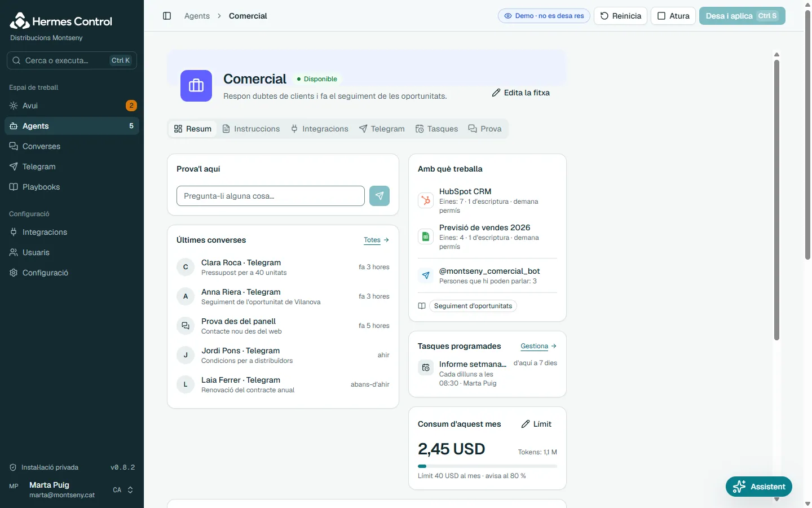This screenshot has width=812, height=508.
Task: Select the Telegram tab of the agent
Action: [382, 129]
